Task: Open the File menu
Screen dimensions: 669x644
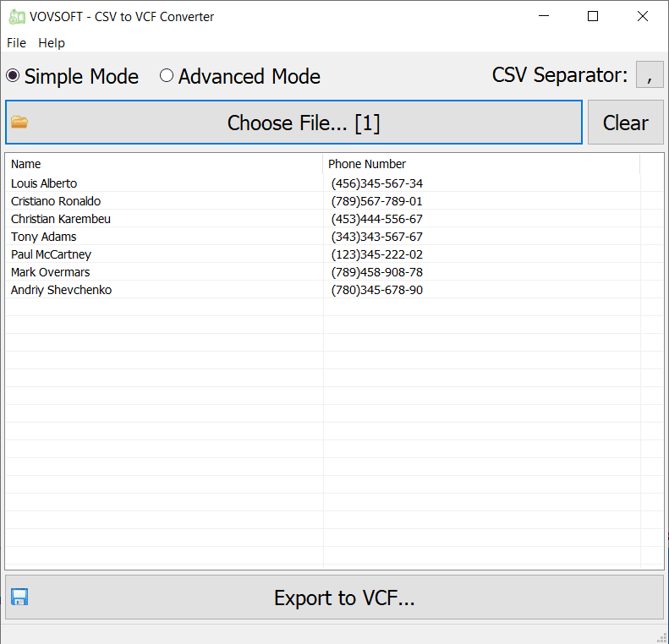Action: pos(16,42)
